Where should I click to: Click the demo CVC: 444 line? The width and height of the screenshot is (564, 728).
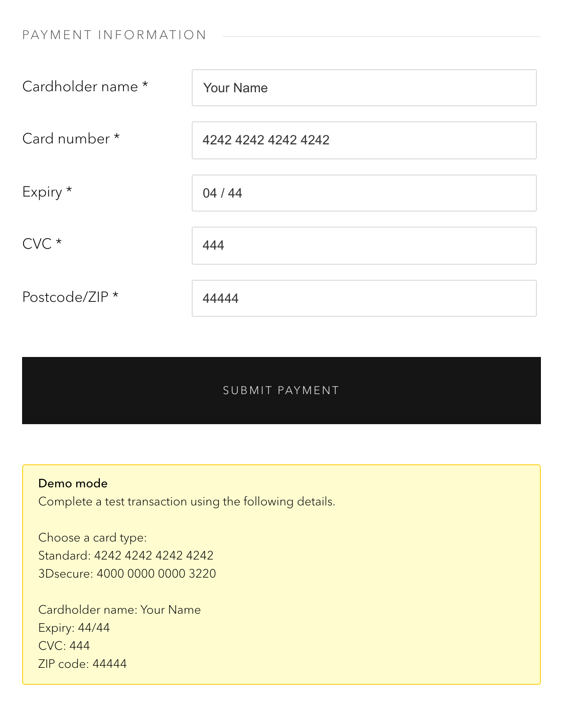point(64,646)
